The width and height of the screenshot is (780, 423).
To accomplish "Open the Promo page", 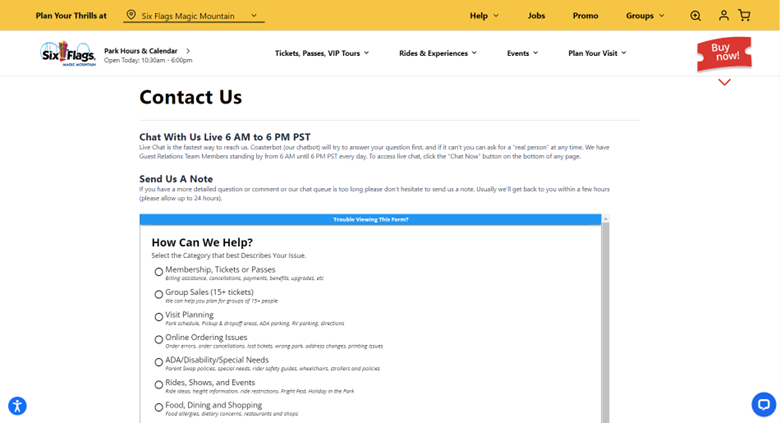I will pos(585,16).
